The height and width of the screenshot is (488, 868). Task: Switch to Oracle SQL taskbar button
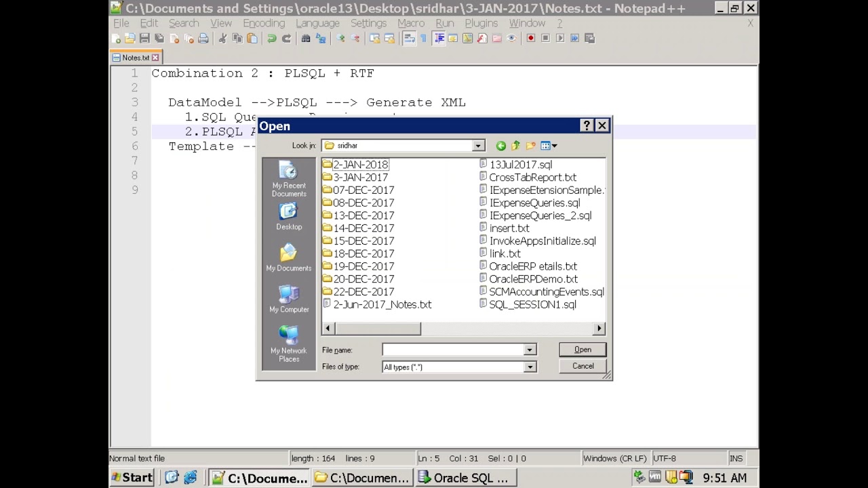tap(466, 478)
